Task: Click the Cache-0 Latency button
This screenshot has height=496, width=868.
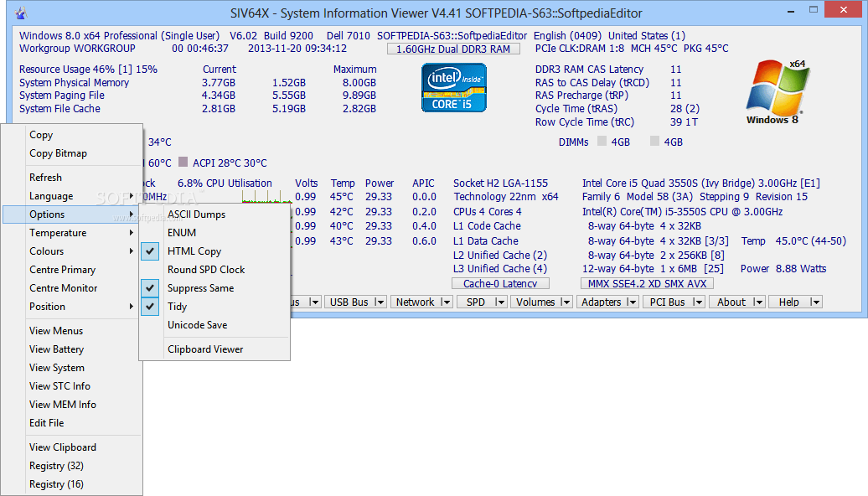Action: [x=500, y=283]
